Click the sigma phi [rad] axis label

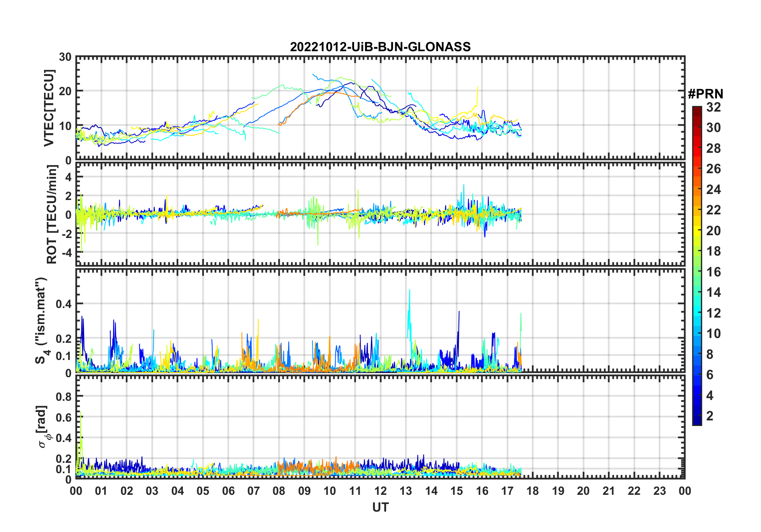point(43,426)
